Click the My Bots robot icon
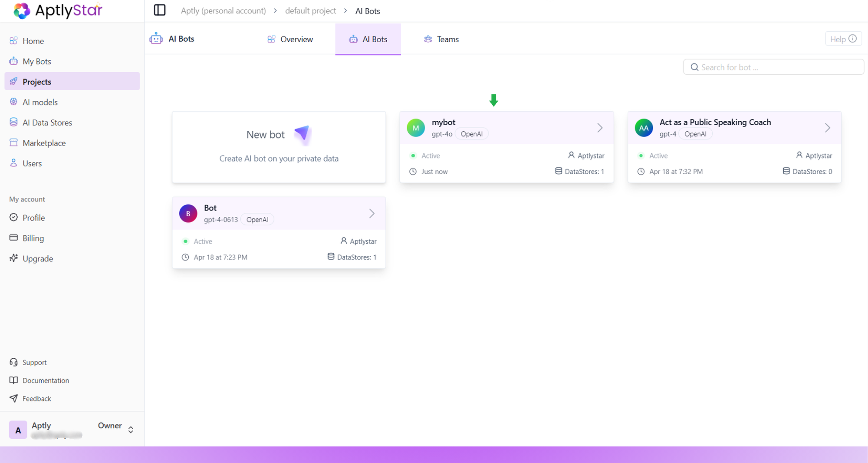Viewport: 868px width, 463px height. coord(13,61)
